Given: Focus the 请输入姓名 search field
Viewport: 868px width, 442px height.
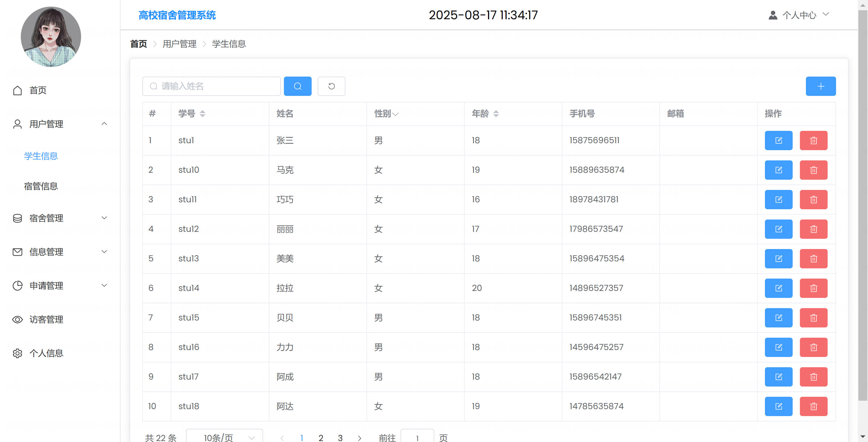Looking at the screenshot, I should pos(211,86).
